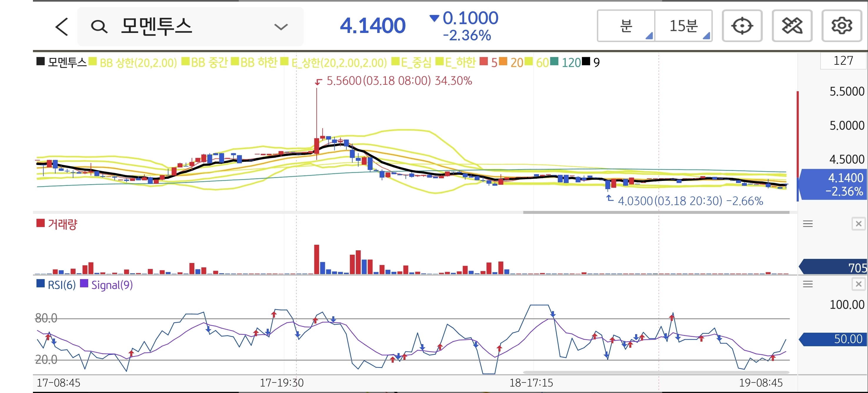Open the drawing tools icon

[792, 26]
